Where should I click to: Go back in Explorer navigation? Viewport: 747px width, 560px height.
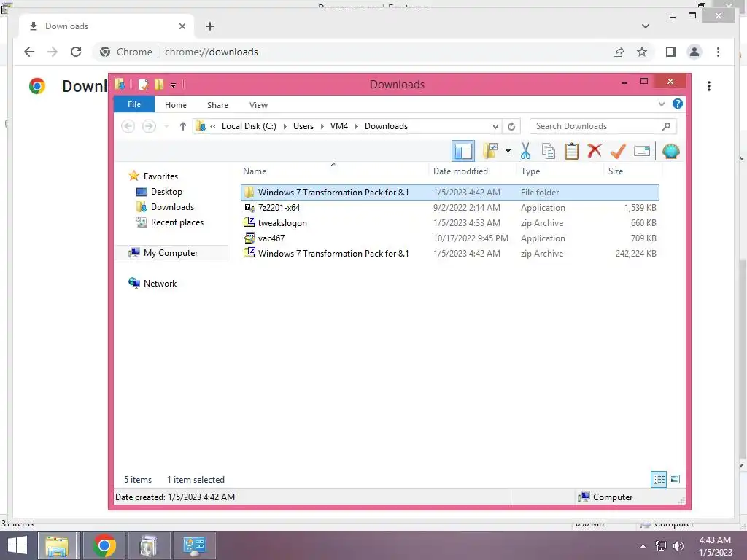(x=128, y=126)
